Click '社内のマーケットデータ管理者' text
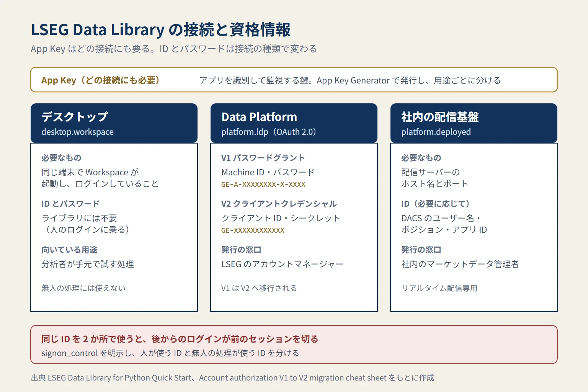588x392 pixels. click(x=460, y=264)
